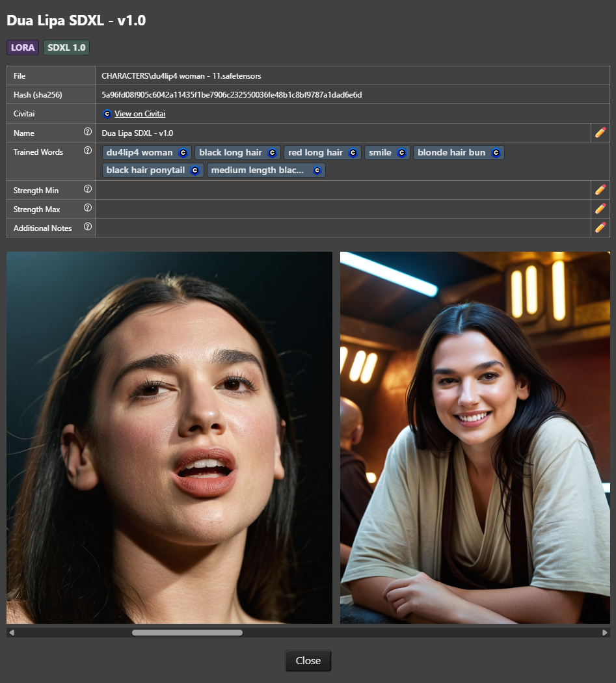
Task: Click the 'Dua Lipa SDXL - v1.0' dialog title
Action: 76,20
